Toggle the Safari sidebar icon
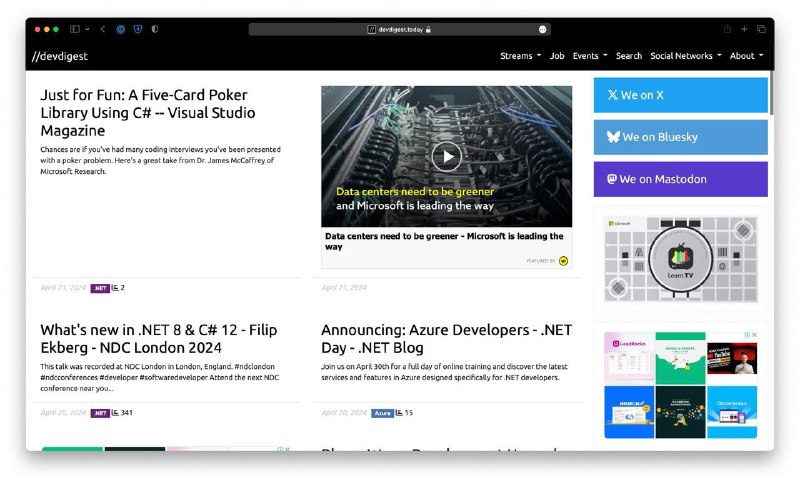This screenshot has width=800, height=485. (74, 29)
